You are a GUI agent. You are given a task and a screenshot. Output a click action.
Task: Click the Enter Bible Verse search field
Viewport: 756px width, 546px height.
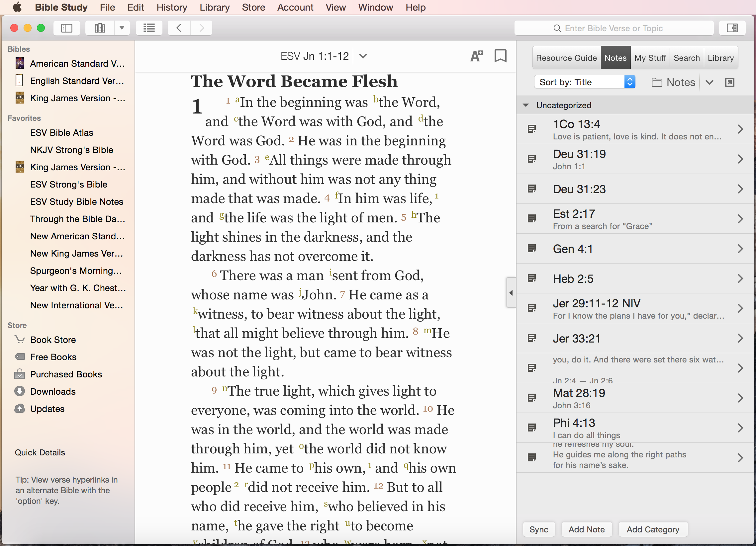(x=613, y=28)
